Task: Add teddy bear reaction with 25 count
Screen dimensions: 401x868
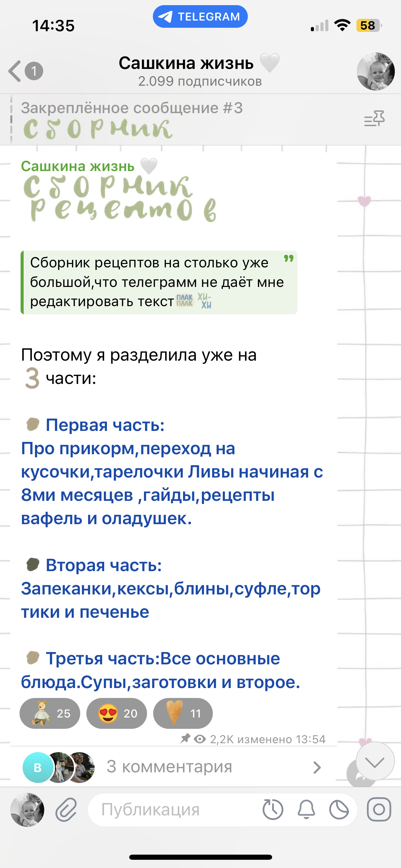Action: pyautogui.click(x=50, y=713)
